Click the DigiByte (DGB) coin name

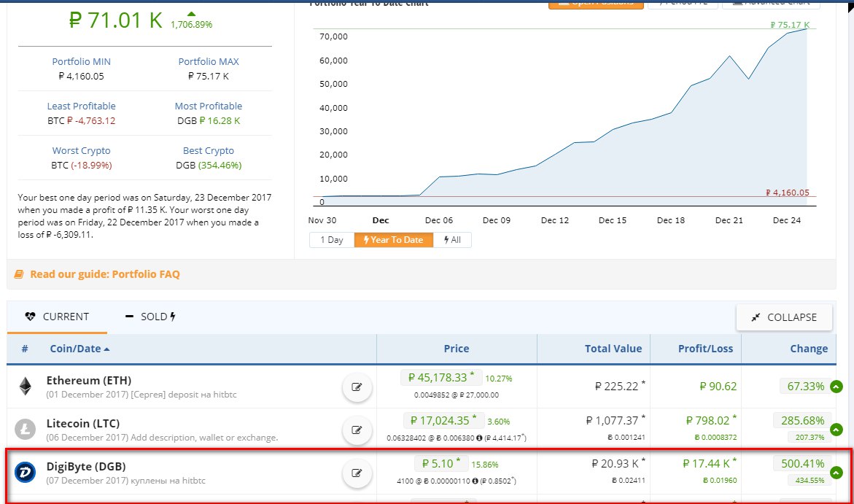pos(86,466)
